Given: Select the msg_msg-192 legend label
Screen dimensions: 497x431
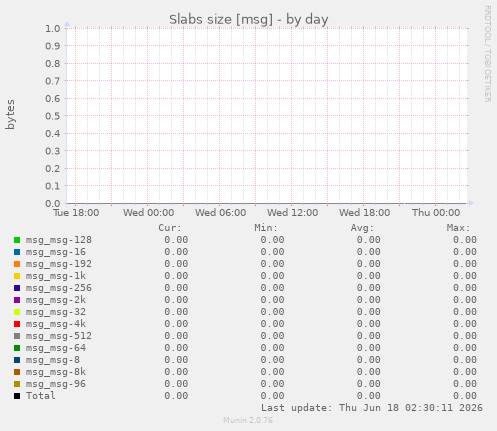Looking at the screenshot, I should coord(59,264).
